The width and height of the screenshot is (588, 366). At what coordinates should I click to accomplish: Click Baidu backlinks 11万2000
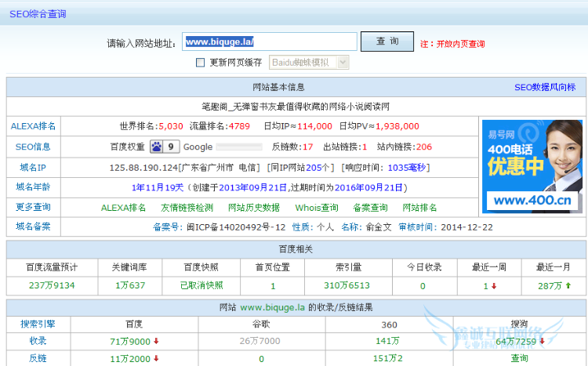(x=130, y=359)
